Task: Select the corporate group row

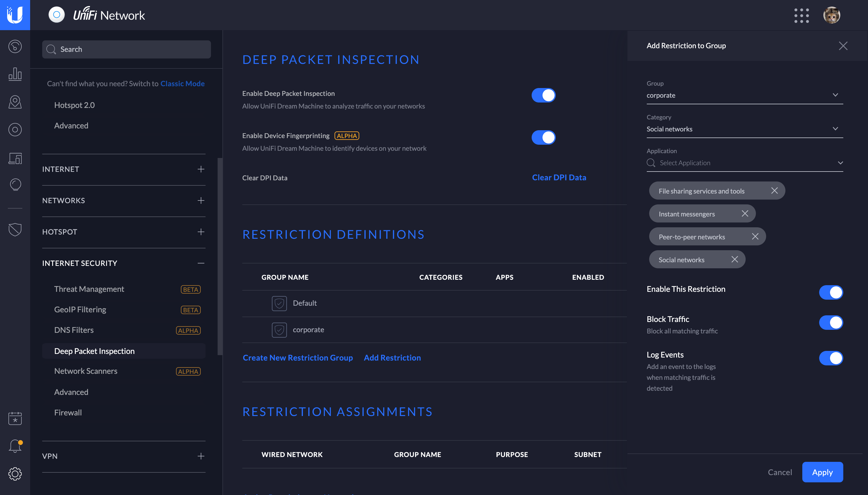Action: point(434,330)
